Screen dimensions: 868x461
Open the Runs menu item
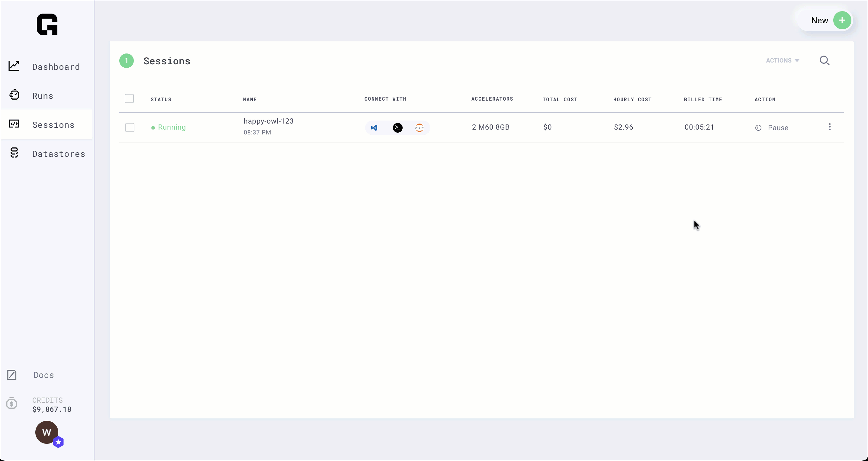tap(43, 96)
